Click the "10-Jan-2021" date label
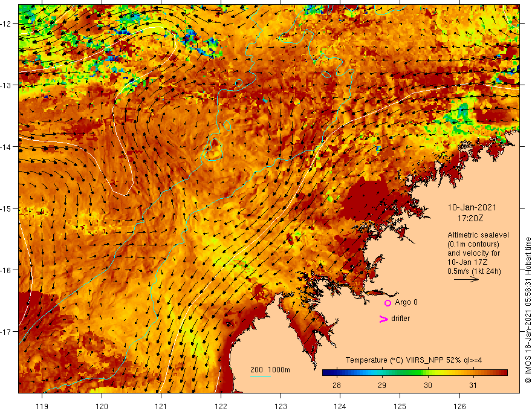Viewport: 532px width, 411px height. 472,207
